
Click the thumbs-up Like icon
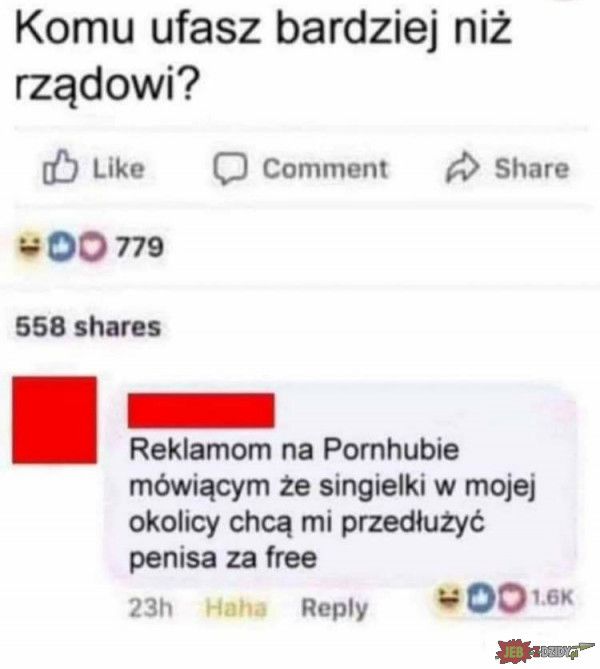(x=60, y=167)
